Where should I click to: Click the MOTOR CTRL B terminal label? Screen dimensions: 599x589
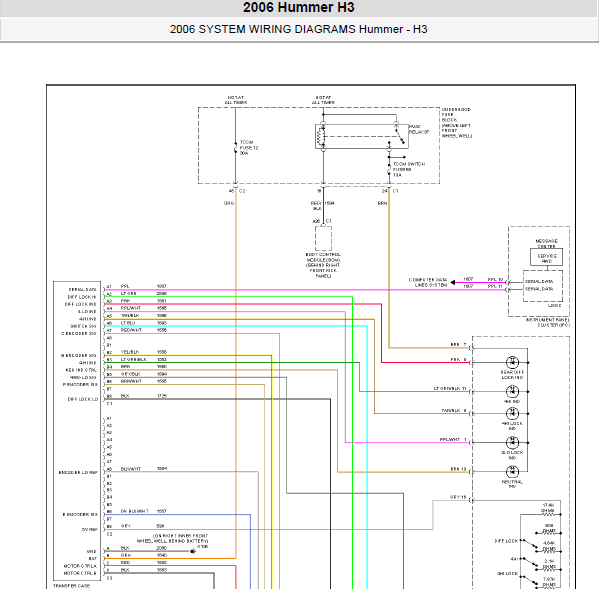[x=80, y=573]
